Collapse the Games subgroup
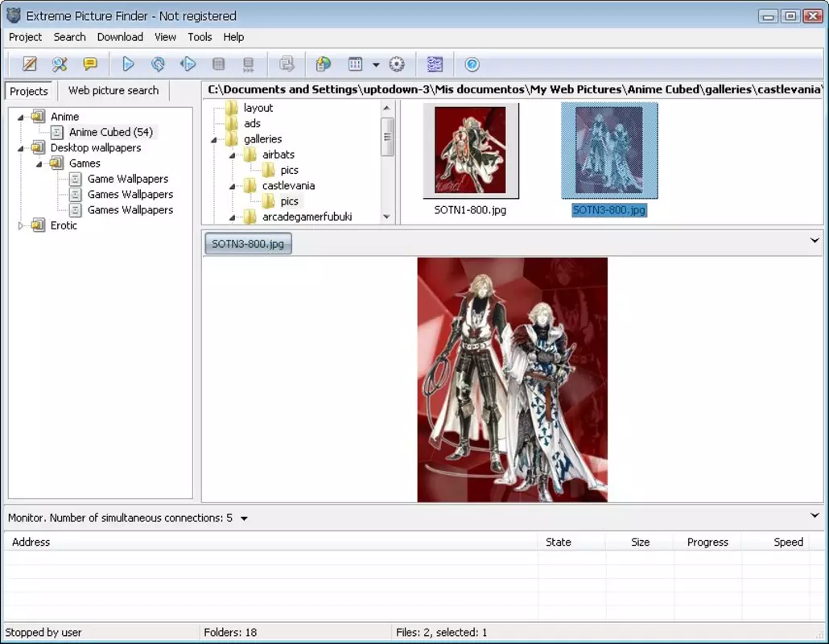The height and width of the screenshot is (644, 829). (39, 164)
